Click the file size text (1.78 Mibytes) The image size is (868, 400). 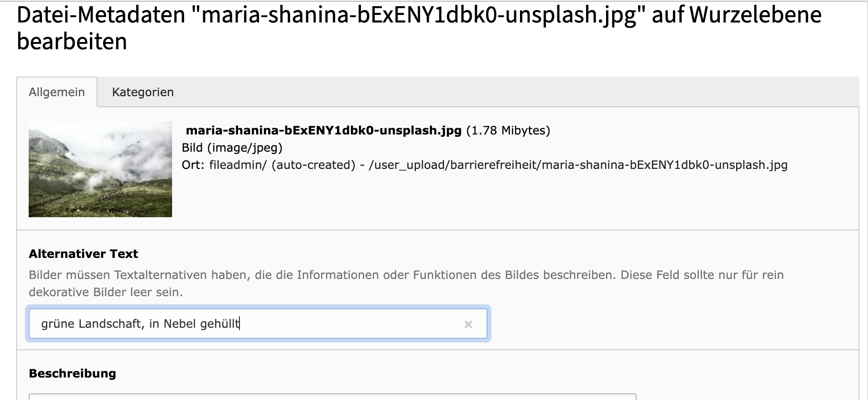coord(508,130)
